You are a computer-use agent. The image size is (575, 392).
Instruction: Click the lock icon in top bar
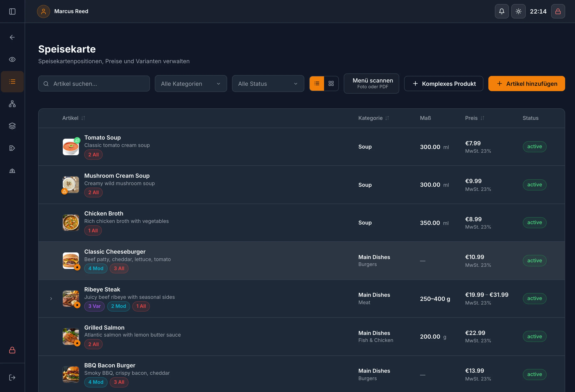(x=558, y=11)
